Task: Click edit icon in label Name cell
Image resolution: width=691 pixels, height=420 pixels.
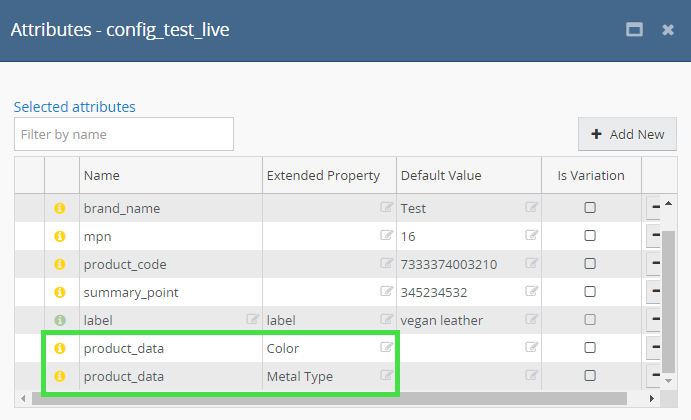Action: click(253, 320)
